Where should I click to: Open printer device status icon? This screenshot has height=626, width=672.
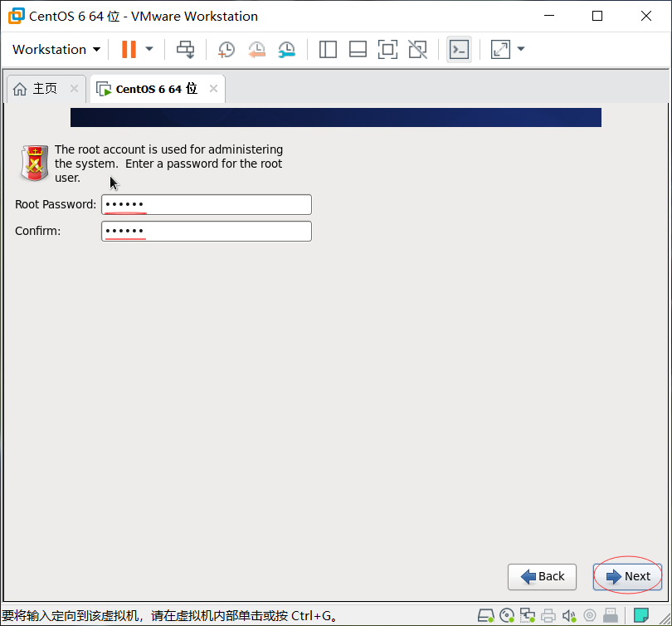tap(548, 616)
